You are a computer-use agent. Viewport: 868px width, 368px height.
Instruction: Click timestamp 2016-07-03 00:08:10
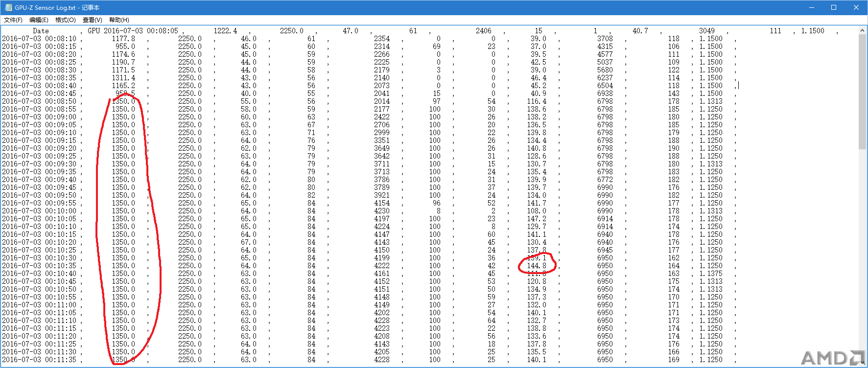tap(39, 39)
